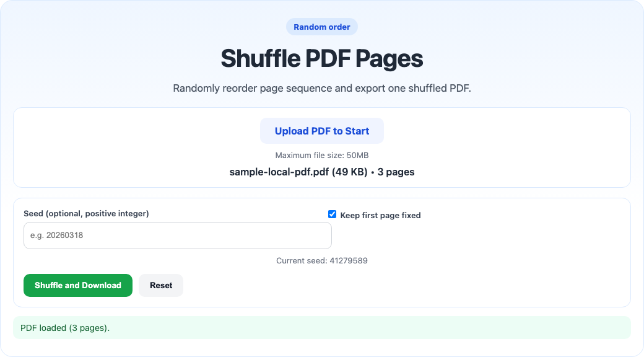644x357 pixels.
Task: Open the file picker via Upload PDF to Start
Action: (321, 131)
